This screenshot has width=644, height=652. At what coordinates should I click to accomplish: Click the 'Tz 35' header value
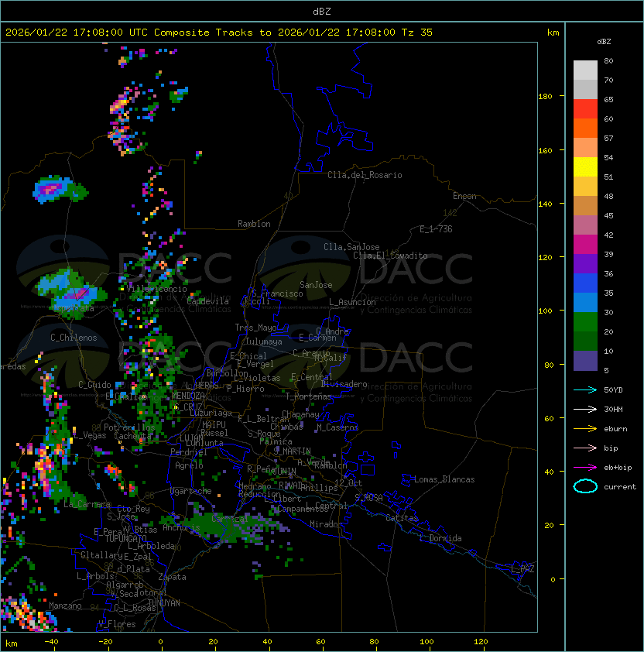pyautogui.click(x=417, y=33)
